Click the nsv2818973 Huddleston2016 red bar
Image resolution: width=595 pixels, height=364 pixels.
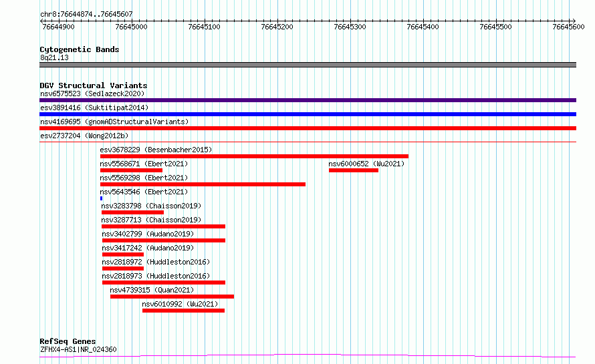pyautogui.click(x=164, y=283)
